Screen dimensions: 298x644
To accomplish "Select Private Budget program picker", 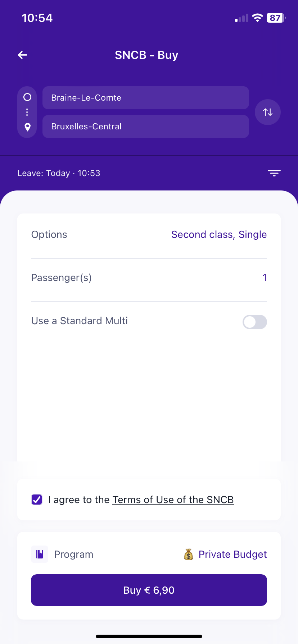I will click(x=232, y=555).
